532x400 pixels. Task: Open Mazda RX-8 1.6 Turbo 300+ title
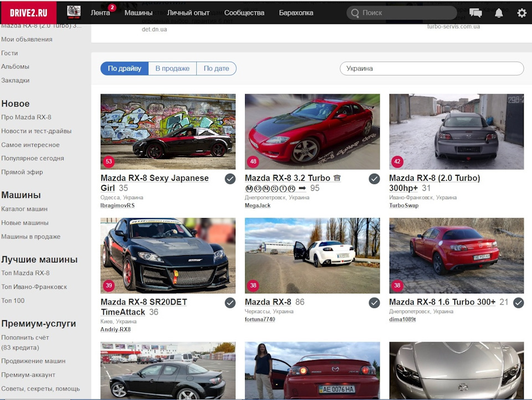click(x=442, y=302)
